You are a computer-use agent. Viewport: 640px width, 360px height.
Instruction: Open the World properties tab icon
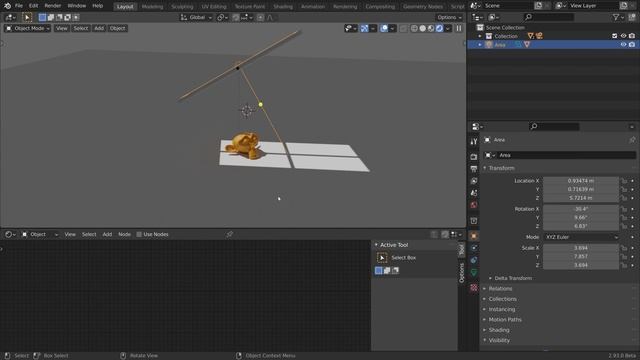pyautogui.click(x=473, y=204)
